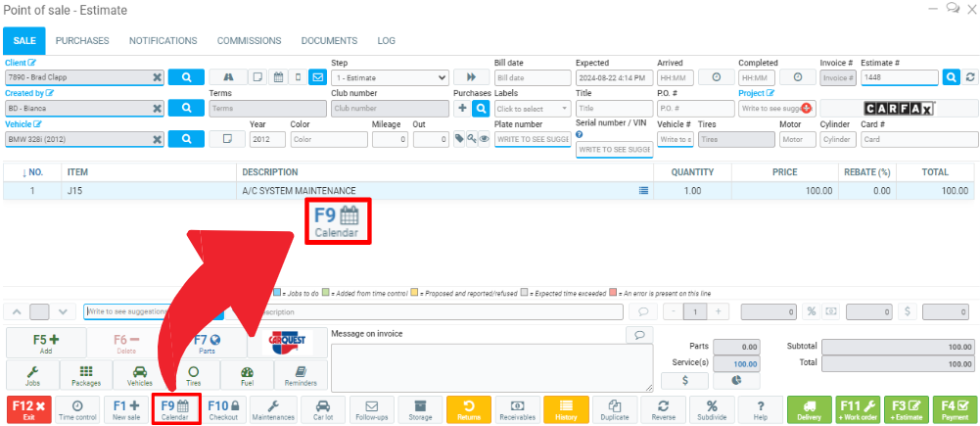Toggle the percent rebate mode button

tap(811, 311)
